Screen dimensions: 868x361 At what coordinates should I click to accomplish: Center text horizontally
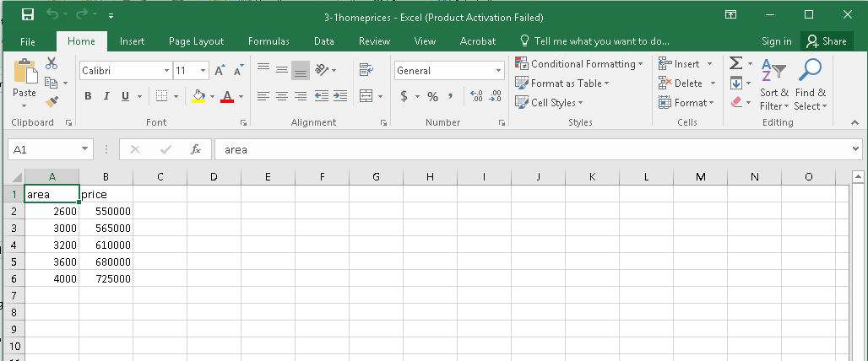coord(282,96)
